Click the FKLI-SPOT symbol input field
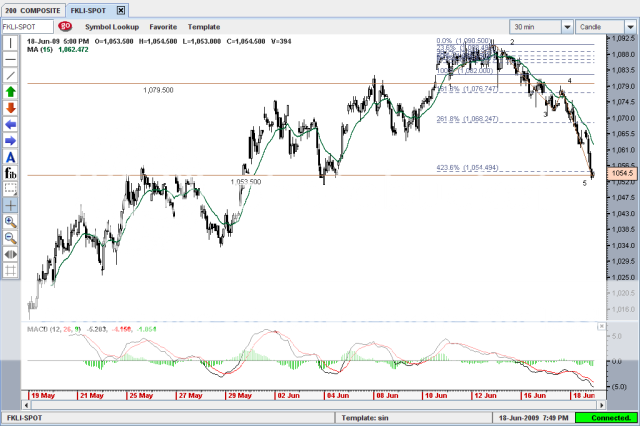The height and width of the screenshot is (426, 640). [x=26, y=26]
